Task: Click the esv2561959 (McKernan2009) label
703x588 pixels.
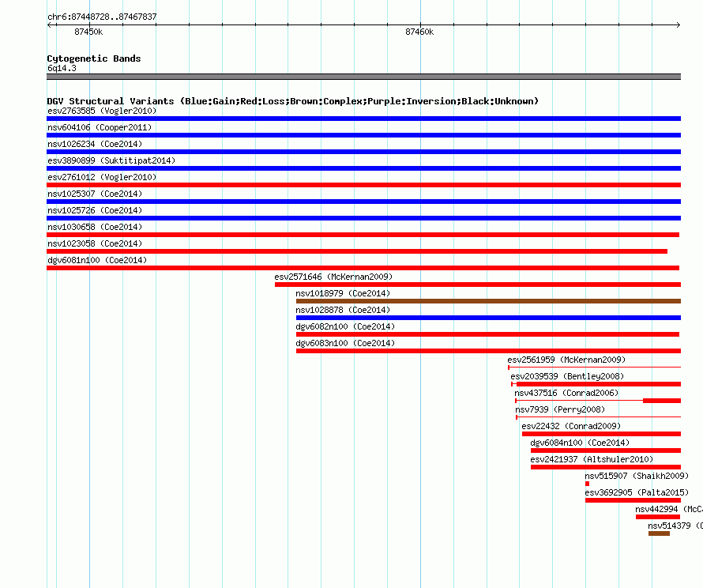Action: click(566, 360)
